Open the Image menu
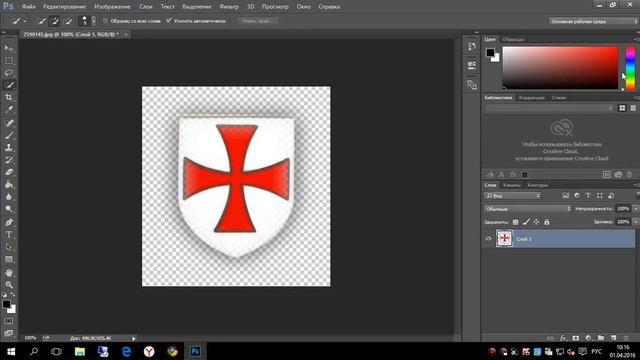640x360 pixels. pyautogui.click(x=112, y=7)
